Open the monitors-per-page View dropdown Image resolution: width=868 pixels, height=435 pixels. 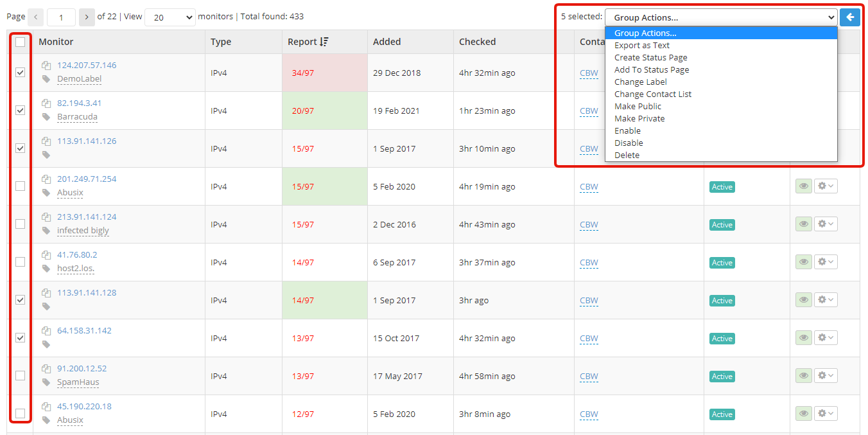(170, 17)
